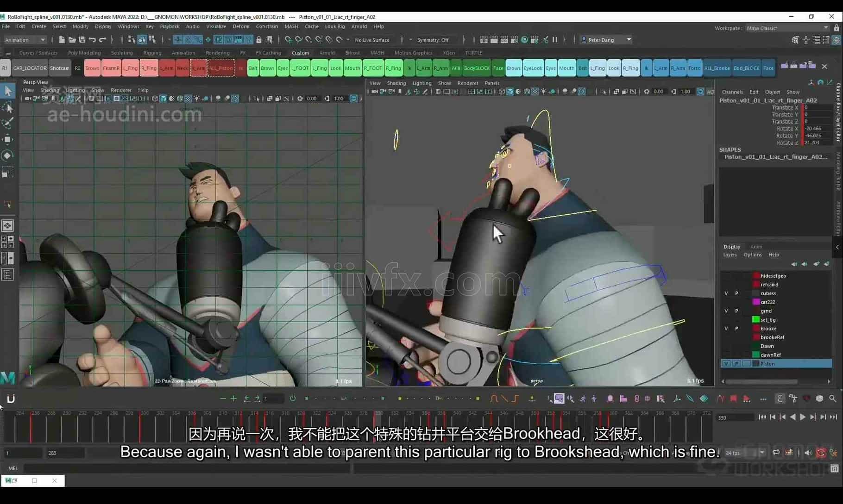This screenshot has width=843, height=504.
Task: Toggle visibility V of the cubess layer
Action: [726, 293]
